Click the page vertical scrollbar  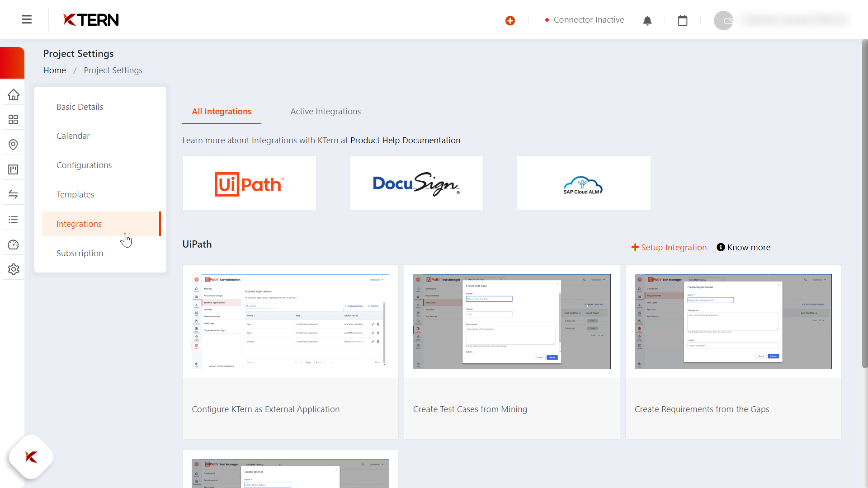tap(864, 203)
